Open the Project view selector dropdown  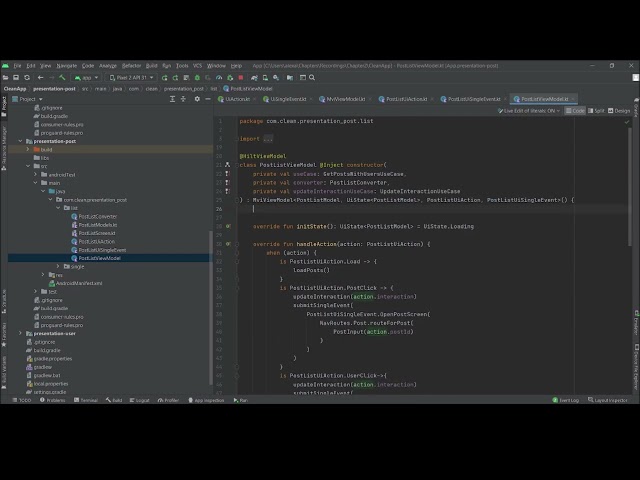(x=27, y=99)
